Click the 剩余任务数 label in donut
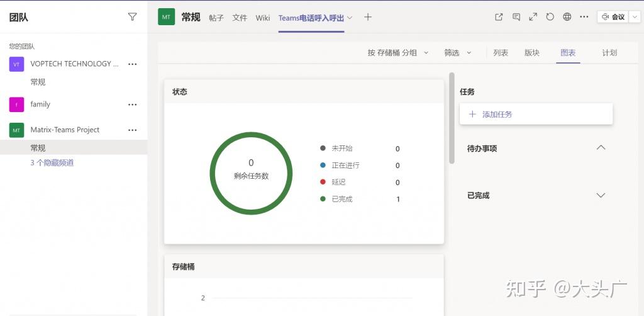 pos(251,176)
